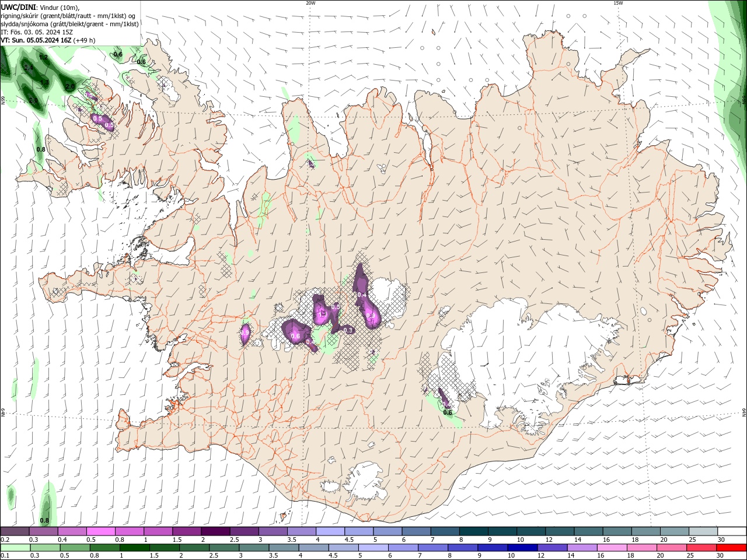Click the '2.0' precipitation value off the Westfjords
Screen dimensions: 747x560
point(69,86)
